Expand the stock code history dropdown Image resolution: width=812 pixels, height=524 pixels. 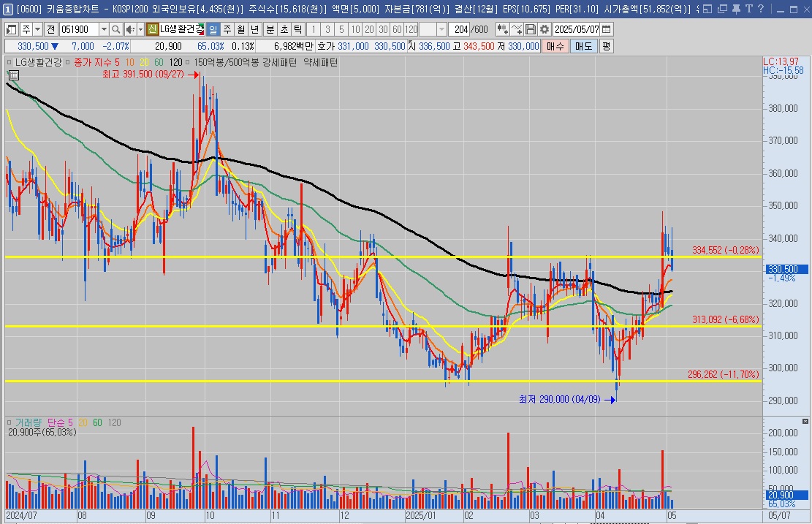pos(104,29)
